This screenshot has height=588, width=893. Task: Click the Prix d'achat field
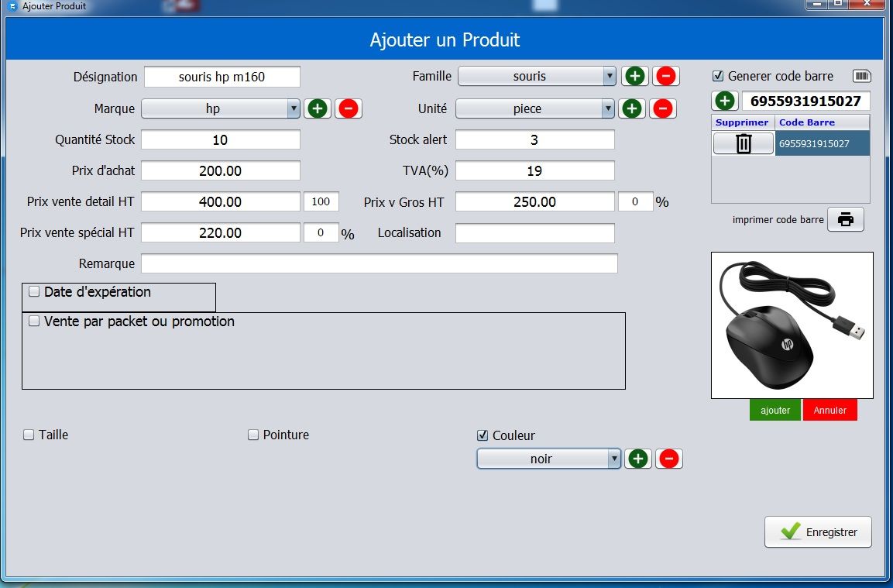coord(221,170)
